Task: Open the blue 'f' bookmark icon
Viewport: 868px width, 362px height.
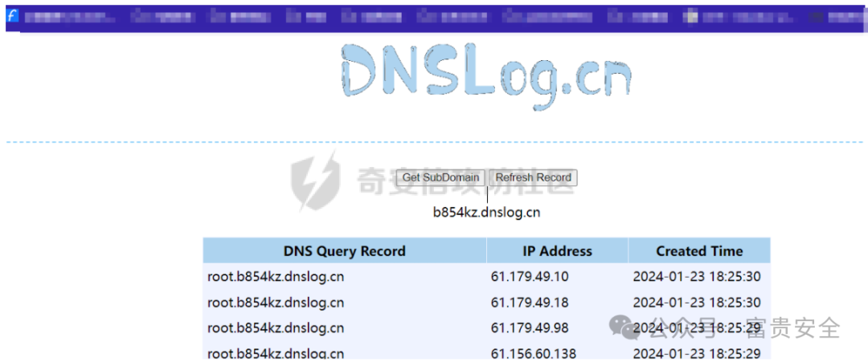Action: [12, 16]
